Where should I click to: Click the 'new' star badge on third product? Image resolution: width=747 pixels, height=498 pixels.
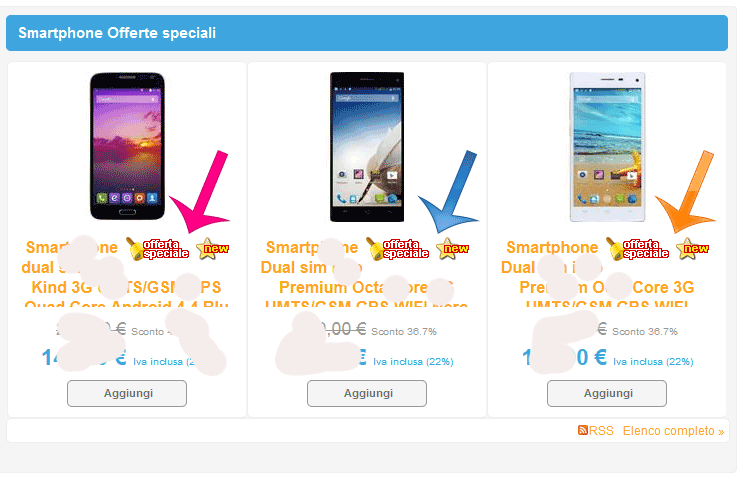[x=693, y=248]
